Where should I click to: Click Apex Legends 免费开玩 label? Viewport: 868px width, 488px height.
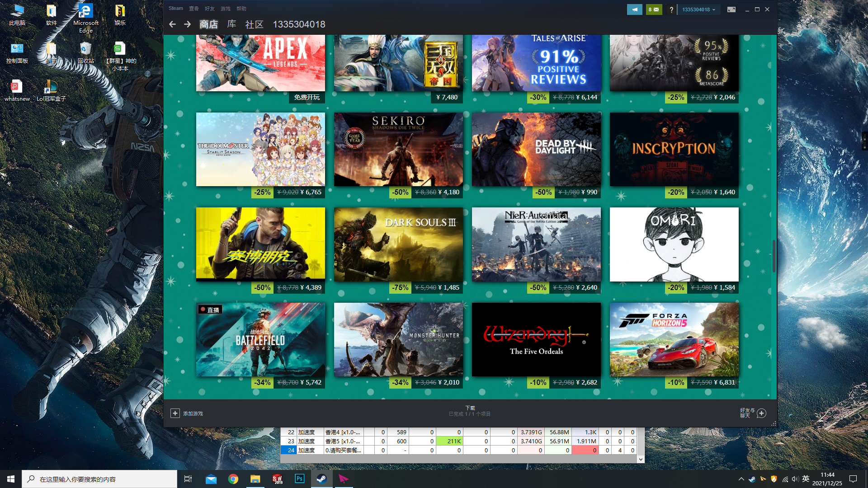click(307, 97)
